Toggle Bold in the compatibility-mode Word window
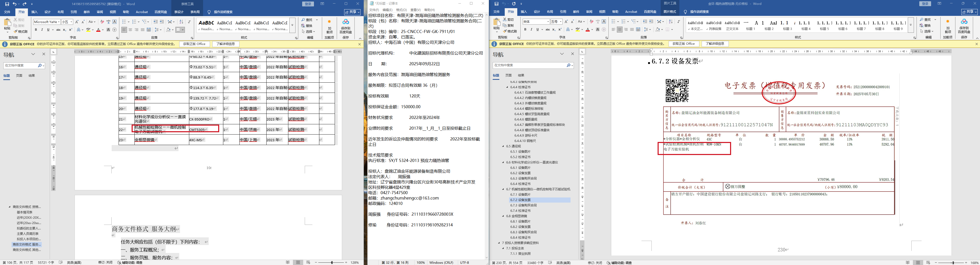 tap(36, 30)
